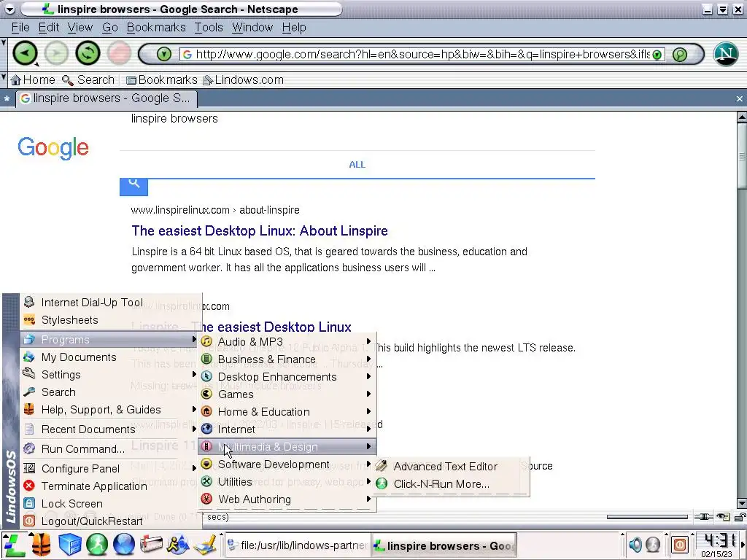Open the Bookmarks folder in the personal toolbar
The width and height of the screenshot is (747, 560).
click(x=161, y=79)
